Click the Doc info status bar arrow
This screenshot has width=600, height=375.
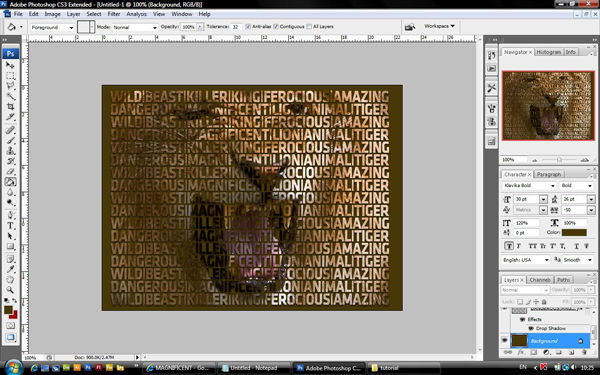137,357
